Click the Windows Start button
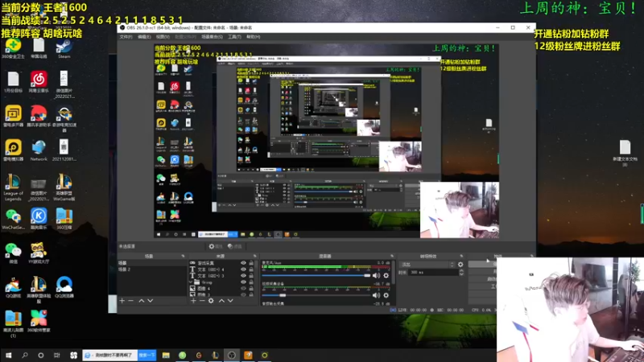644x362 pixels. coord(9,355)
